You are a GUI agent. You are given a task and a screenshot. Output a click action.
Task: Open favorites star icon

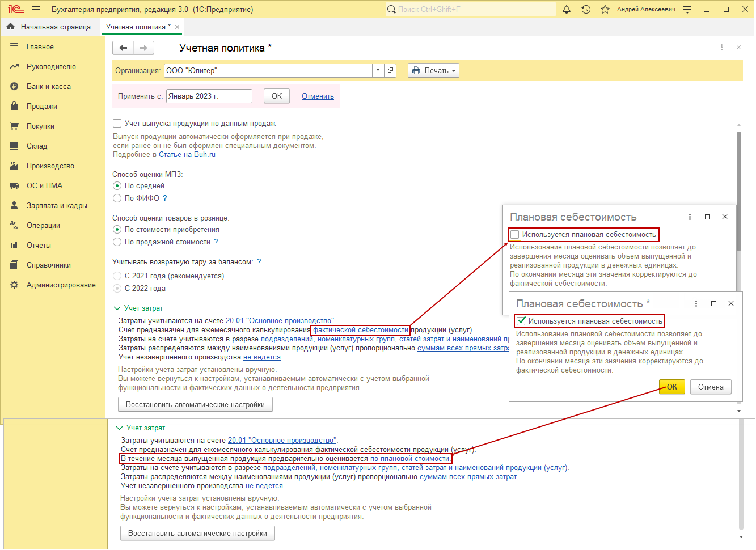605,9
